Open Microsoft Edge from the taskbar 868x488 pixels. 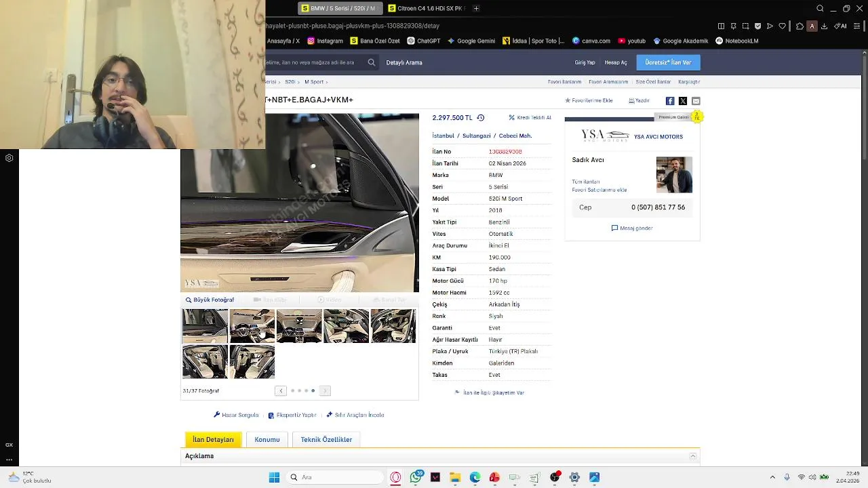pos(475,477)
